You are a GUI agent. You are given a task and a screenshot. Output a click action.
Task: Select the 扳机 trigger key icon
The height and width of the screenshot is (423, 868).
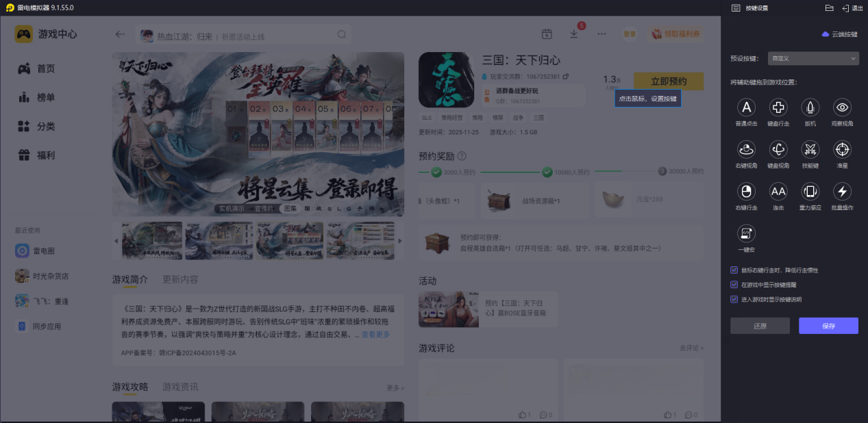[810, 107]
